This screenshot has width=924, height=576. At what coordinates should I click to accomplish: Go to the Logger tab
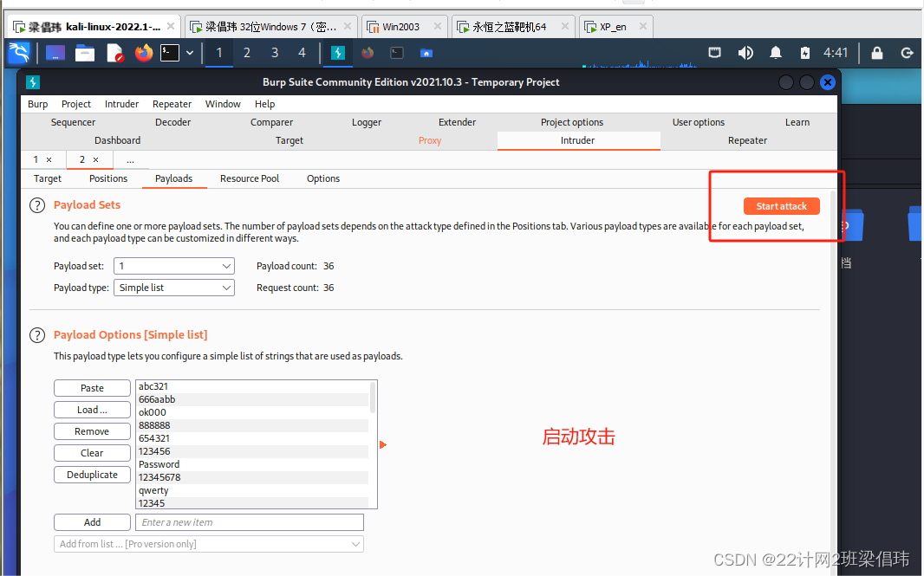[x=367, y=122]
